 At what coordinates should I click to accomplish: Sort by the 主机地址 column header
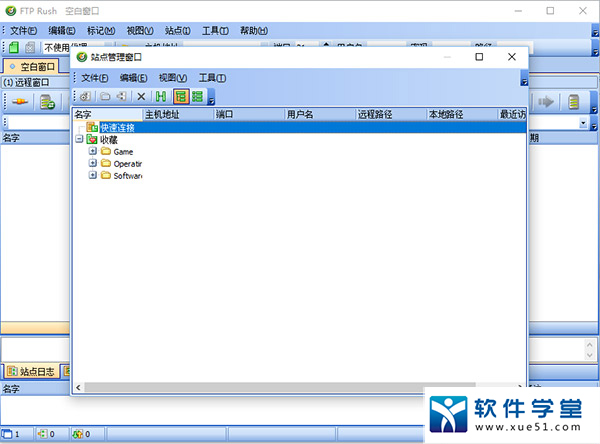point(178,114)
